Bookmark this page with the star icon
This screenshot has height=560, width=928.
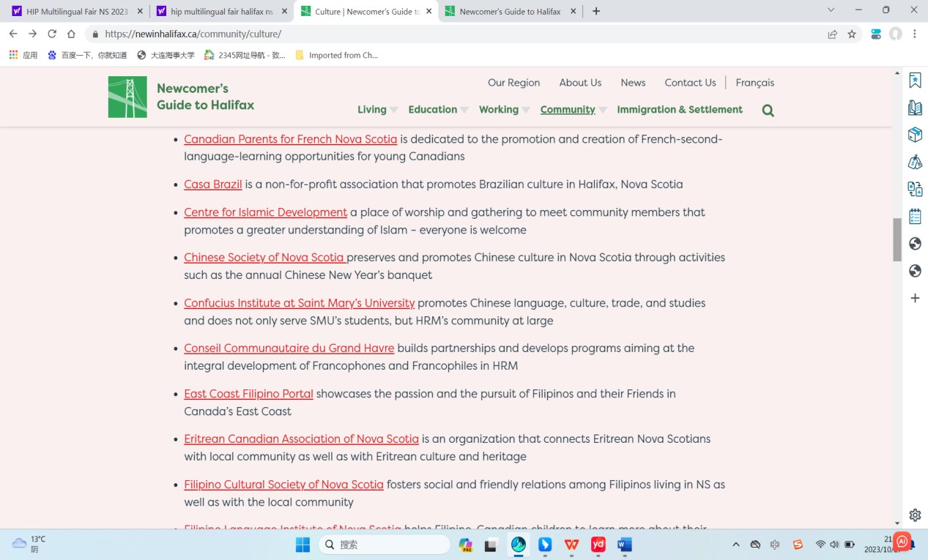(852, 34)
